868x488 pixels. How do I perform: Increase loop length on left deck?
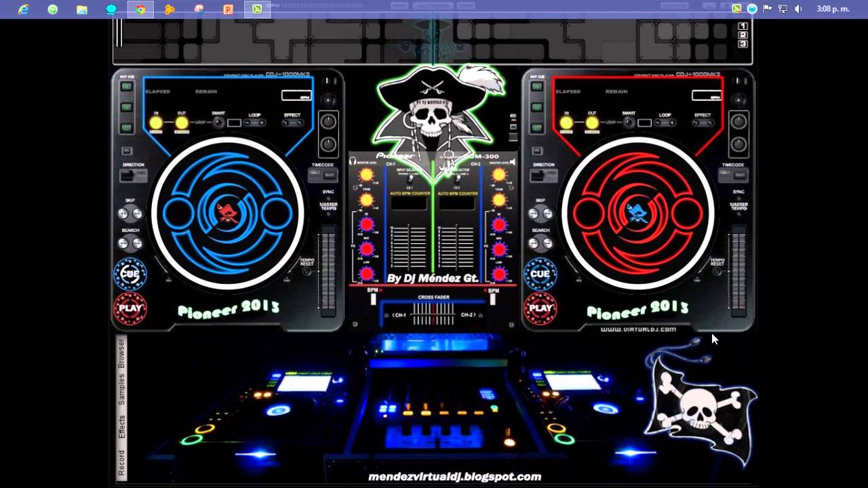262,123
